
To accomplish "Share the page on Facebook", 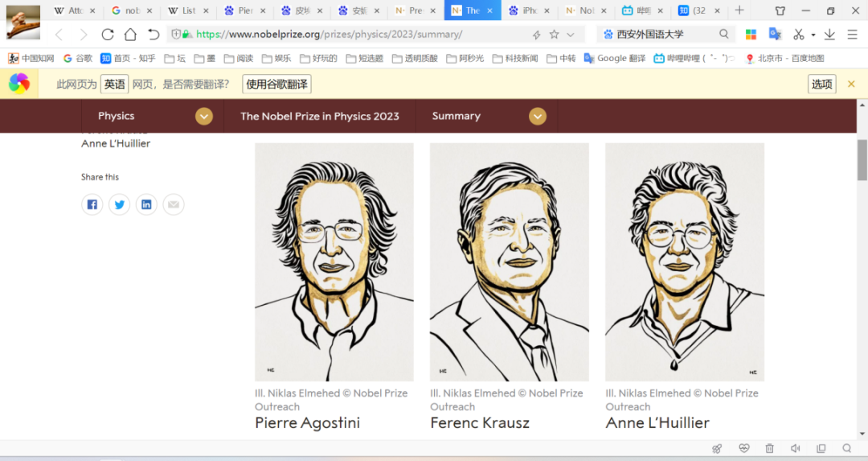I will click(x=92, y=204).
